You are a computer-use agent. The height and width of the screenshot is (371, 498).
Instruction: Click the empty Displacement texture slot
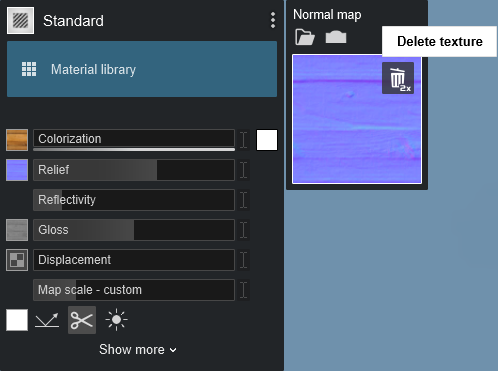coord(17,260)
